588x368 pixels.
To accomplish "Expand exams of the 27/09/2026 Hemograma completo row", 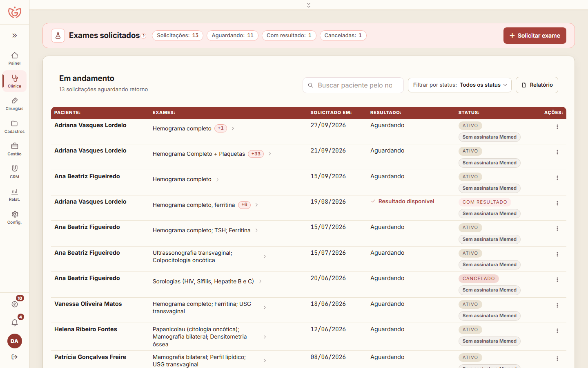I will coord(233,128).
